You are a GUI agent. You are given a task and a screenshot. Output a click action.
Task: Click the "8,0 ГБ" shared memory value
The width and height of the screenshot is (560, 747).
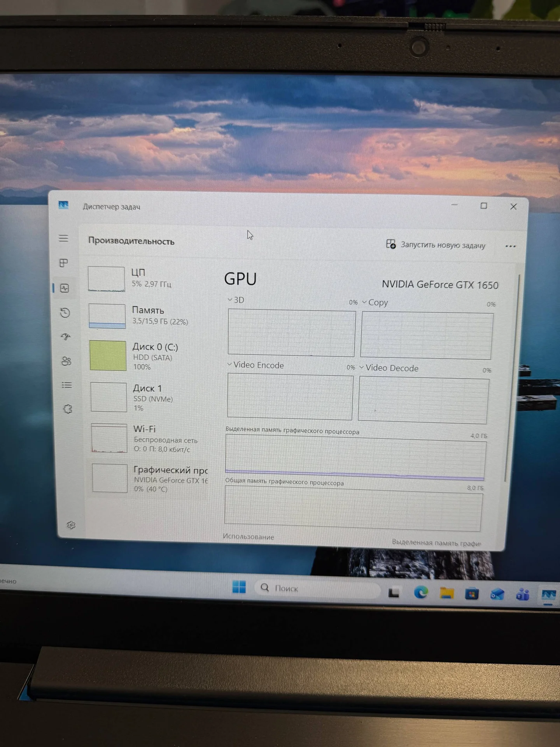point(475,488)
